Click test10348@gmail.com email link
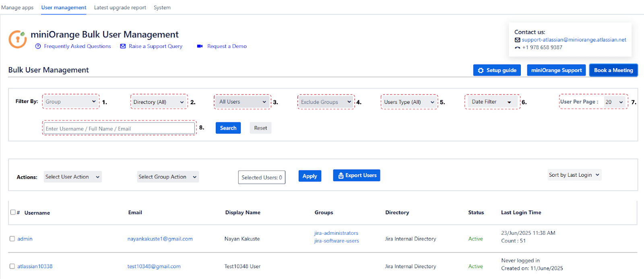This screenshot has width=644, height=279. pos(154,266)
